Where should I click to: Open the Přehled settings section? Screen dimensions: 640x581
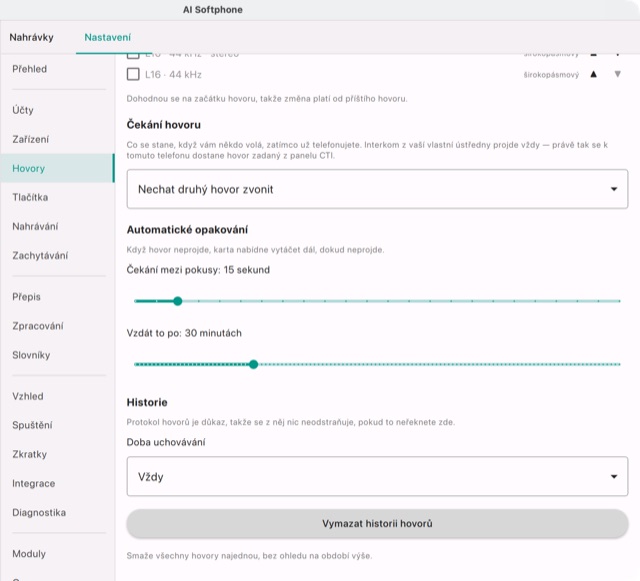(x=57, y=69)
